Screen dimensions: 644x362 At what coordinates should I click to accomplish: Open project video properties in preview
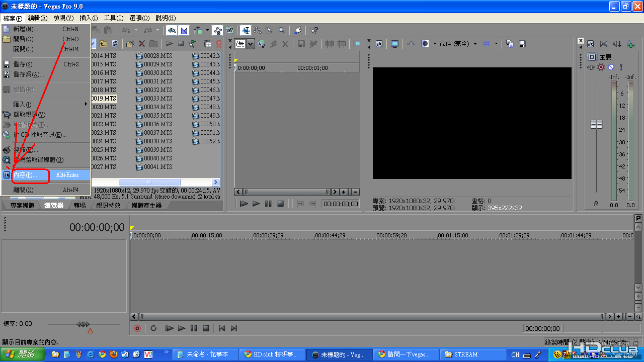pyautogui.click(x=379, y=44)
